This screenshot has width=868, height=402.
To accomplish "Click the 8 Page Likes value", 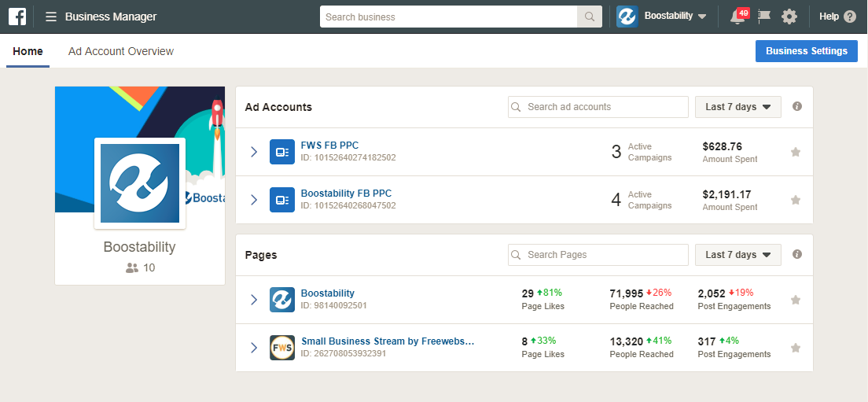I will tap(524, 341).
